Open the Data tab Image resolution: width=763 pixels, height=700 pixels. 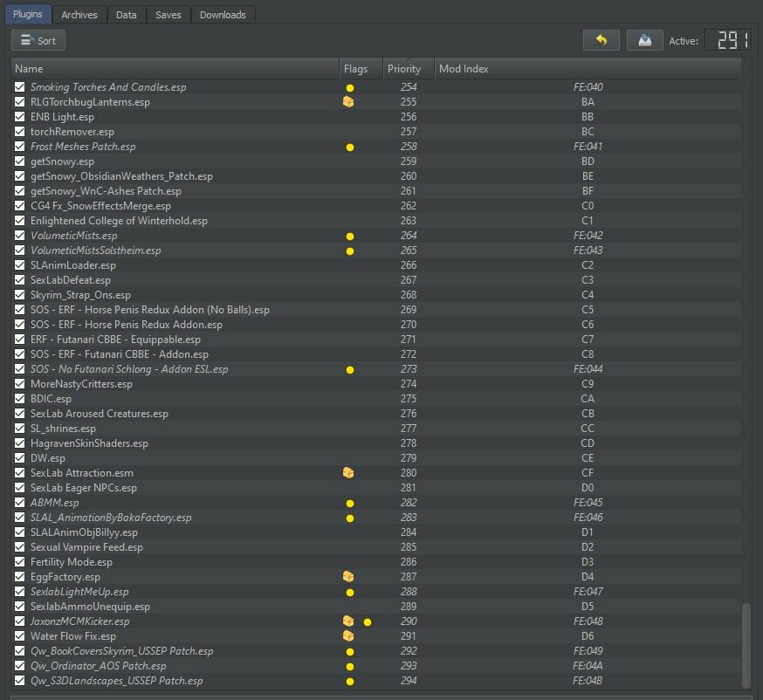point(126,15)
